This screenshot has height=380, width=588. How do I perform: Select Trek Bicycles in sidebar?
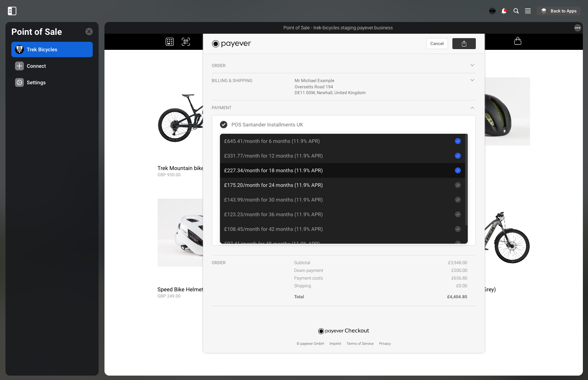tap(52, 49)
